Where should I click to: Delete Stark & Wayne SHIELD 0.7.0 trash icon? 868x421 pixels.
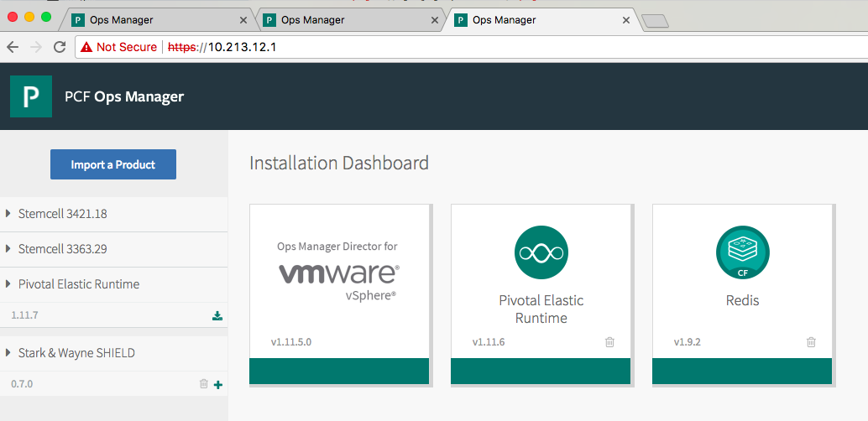pos(204,383)
